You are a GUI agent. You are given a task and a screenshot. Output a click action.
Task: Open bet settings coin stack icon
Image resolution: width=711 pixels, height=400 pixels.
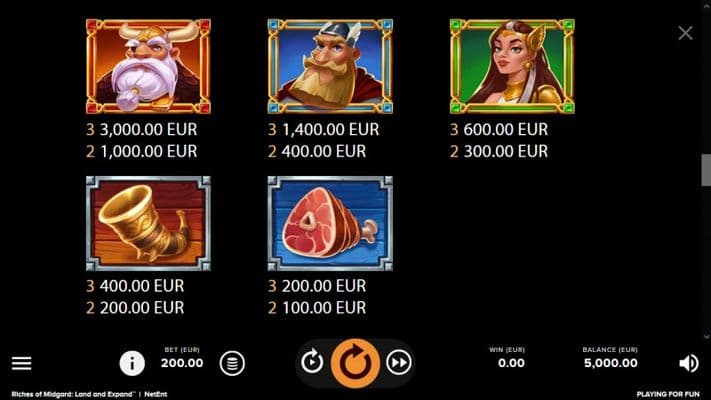(x=232, y=363)
